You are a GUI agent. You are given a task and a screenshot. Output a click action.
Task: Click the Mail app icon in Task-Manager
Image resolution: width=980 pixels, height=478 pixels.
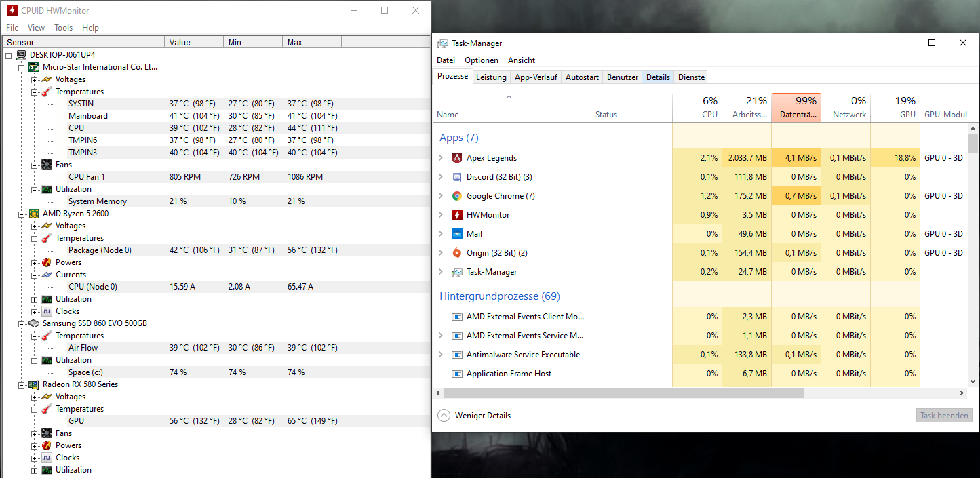tap(457, 234)
